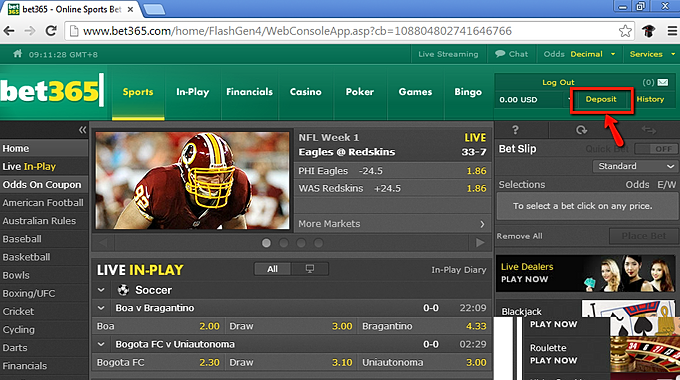This screenshot has height=380, width=680.
Task: Select PHI Eagles -24.5 at 1.86
Action: click(x=392, y=171)
